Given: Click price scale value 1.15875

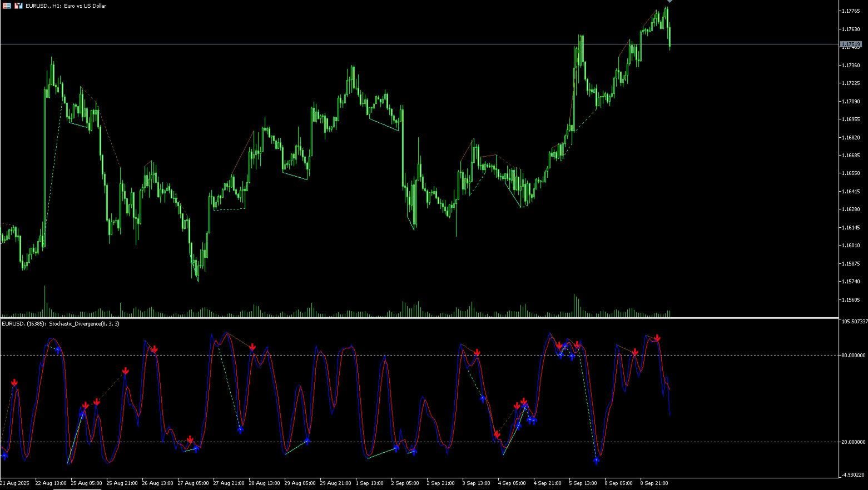Looking at the screenshot, I should click(x=852, y=264).
